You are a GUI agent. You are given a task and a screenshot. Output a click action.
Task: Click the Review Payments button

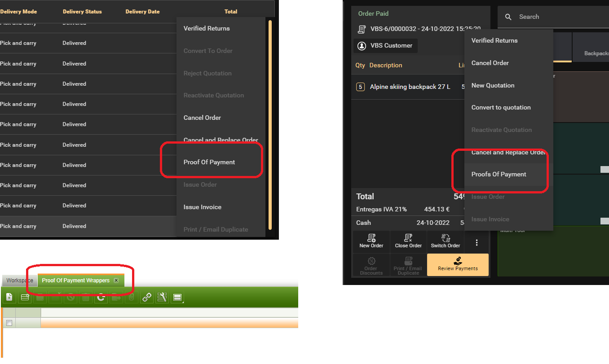coord(458,265)
